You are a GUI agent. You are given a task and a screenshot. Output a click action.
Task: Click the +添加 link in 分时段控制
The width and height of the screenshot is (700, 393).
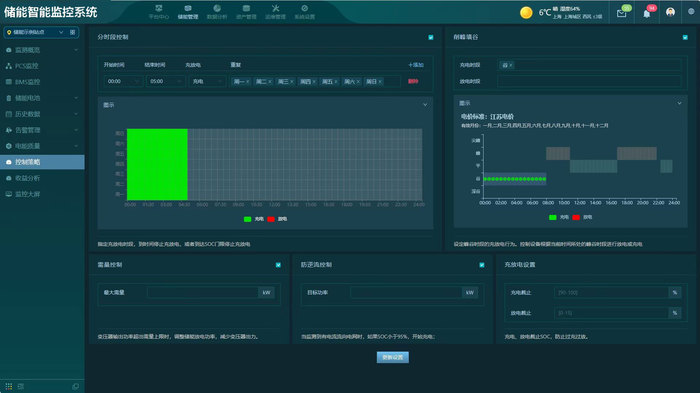(416, 65)
